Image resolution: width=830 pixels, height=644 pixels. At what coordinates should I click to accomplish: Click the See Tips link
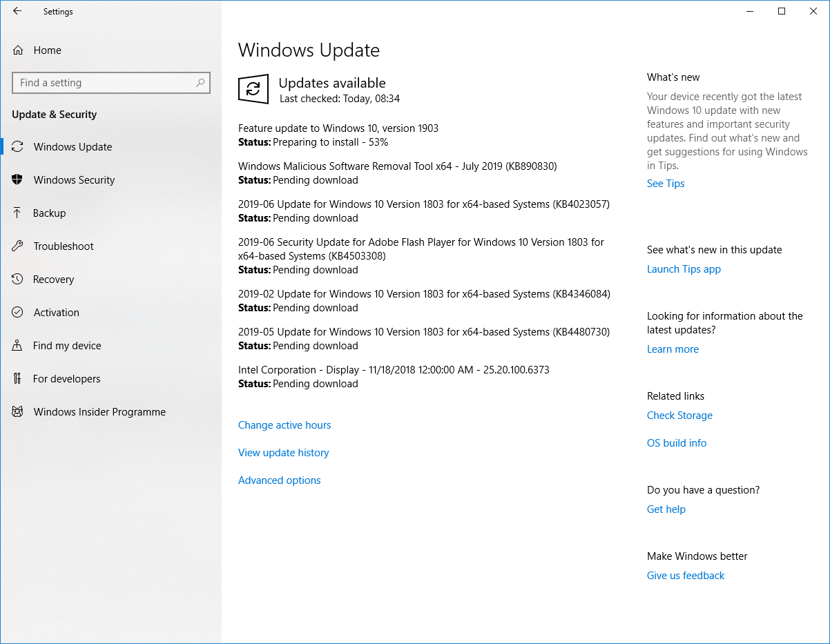tap(666, 184)
